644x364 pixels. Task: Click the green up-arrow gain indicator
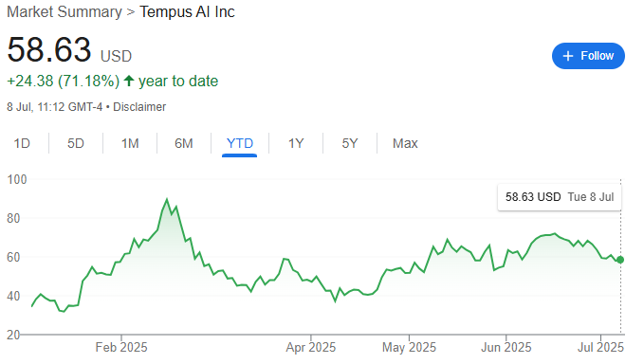[129, 81]
